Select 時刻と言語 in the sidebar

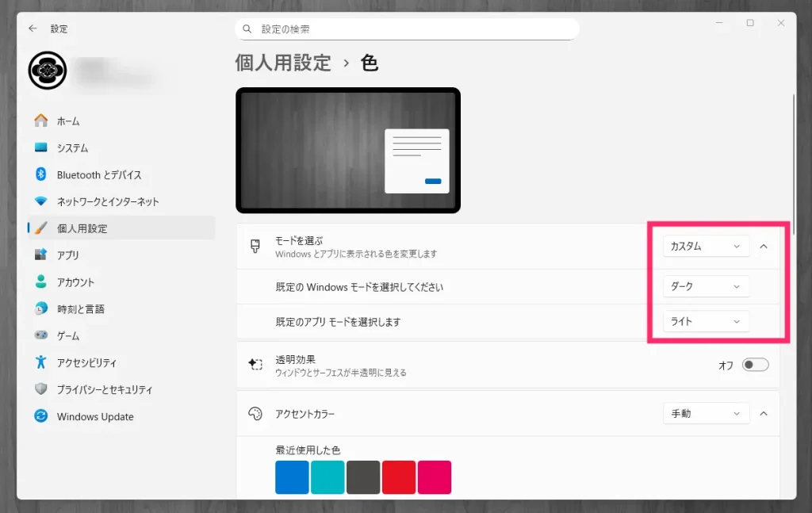80,309
